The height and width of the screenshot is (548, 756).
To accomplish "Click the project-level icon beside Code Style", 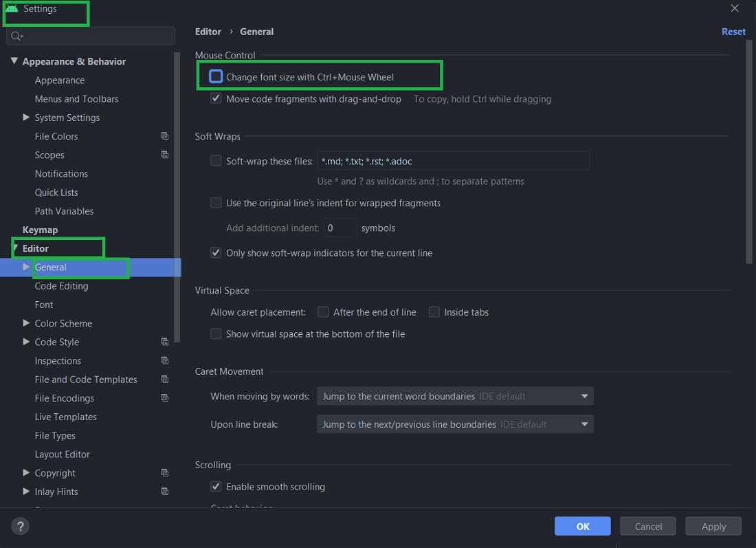I will click(165, 342).
